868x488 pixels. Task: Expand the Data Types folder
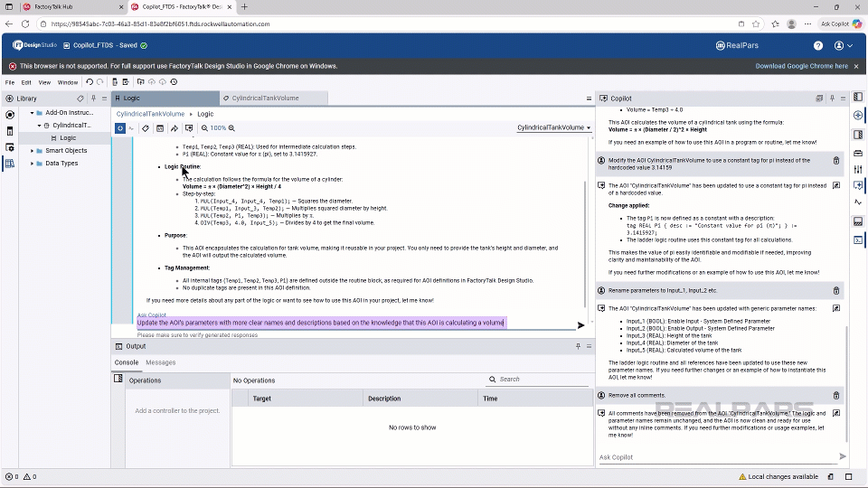tap(33, 164)
